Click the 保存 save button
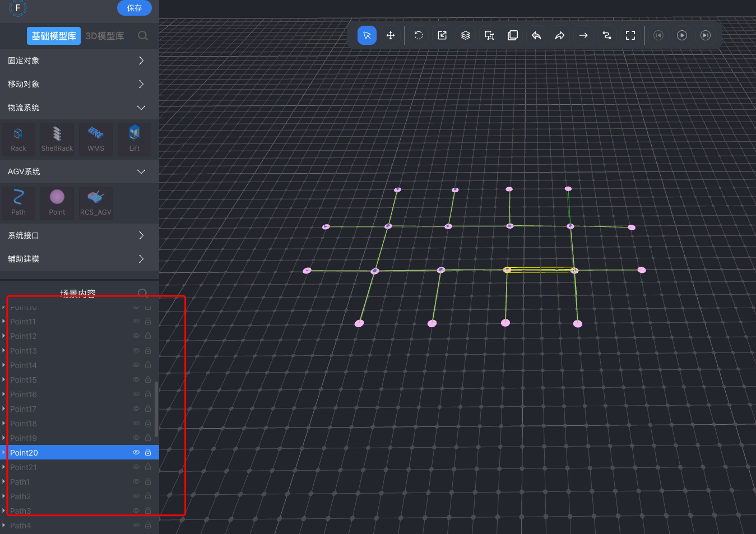Viewport: 756px width, 534px height. click(x=134, y=8)
